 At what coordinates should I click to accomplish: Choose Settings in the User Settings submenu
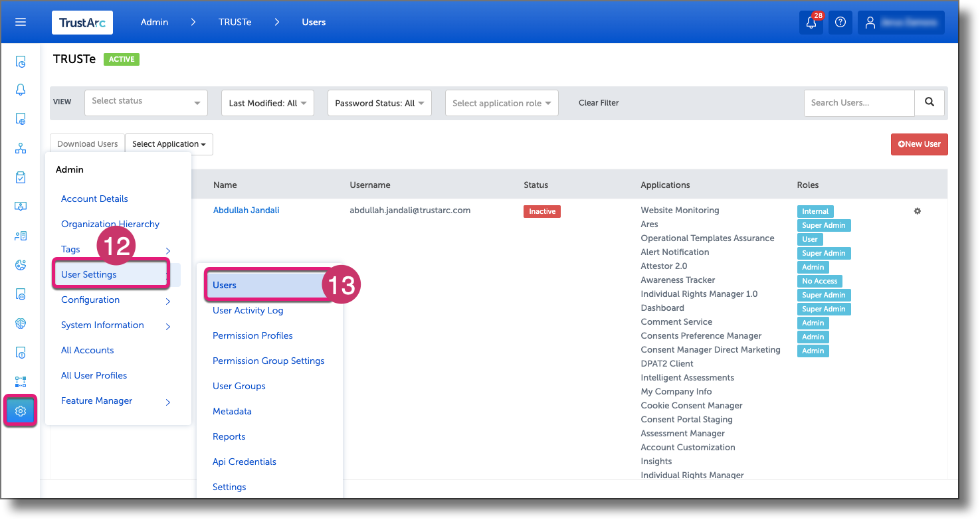click(229, 487)
